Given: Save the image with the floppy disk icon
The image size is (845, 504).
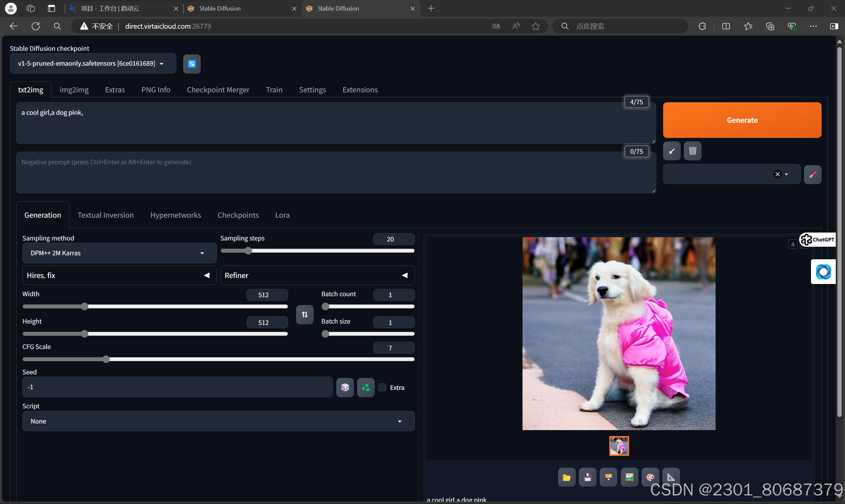Looking at the screenshot, I should pos(588,477).
